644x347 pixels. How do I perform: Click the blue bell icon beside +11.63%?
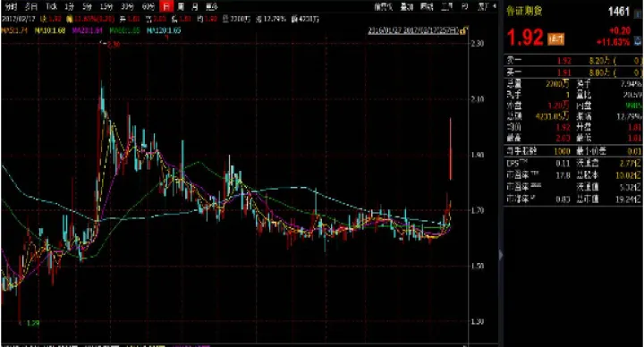(x=638, y=40)
